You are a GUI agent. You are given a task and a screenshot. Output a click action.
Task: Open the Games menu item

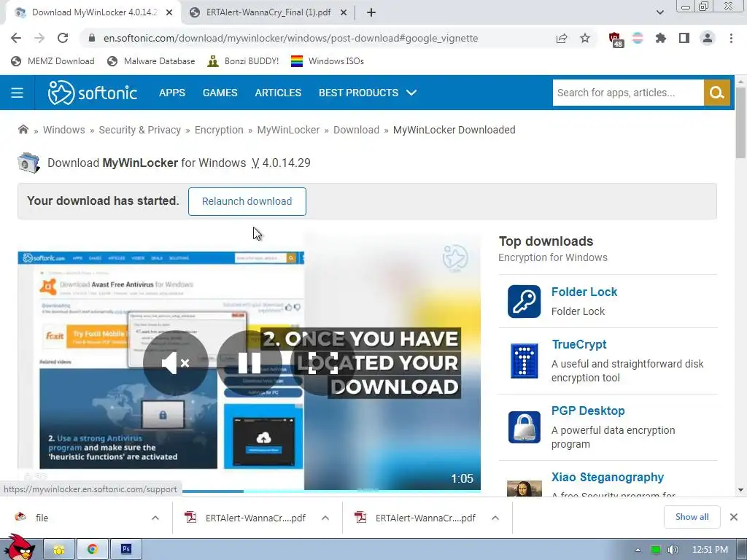click(220, 93)
